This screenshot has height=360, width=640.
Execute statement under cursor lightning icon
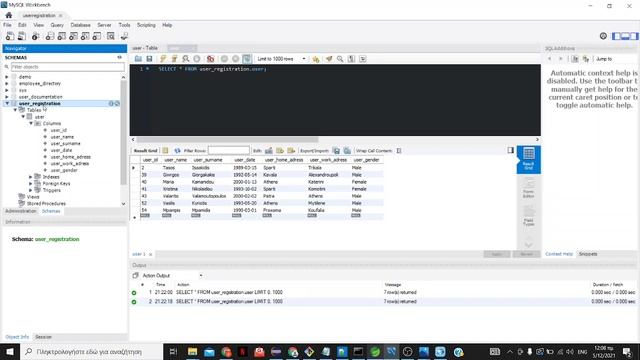pyautogui.click(x=174, y=59)
